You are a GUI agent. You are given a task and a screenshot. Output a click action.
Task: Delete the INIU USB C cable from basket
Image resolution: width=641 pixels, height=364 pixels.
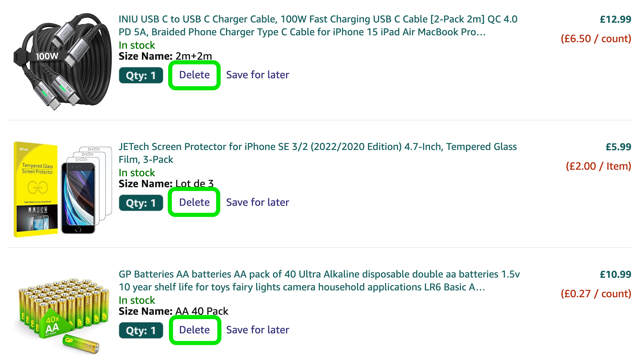[x=194, y=75]
